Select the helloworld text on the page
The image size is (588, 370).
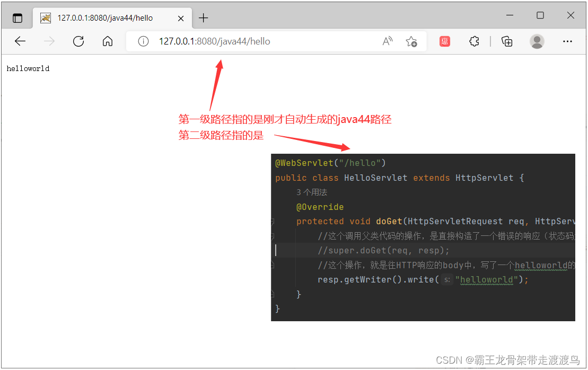(x=28, y=68)
